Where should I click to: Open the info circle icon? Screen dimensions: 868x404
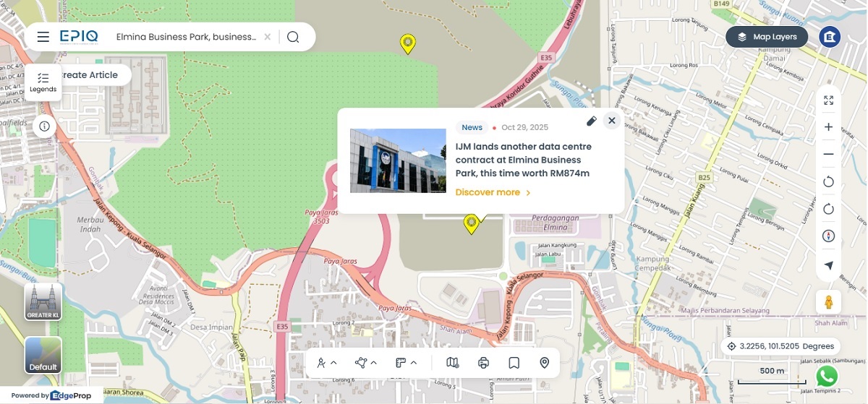[44, 126]
